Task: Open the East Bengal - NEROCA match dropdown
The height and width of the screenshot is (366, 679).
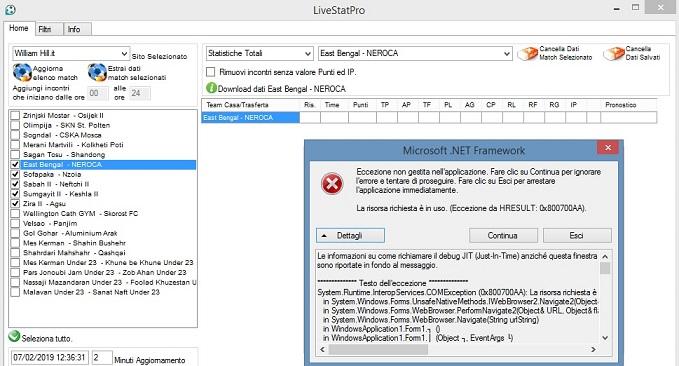Action: (x=507, y=54)
